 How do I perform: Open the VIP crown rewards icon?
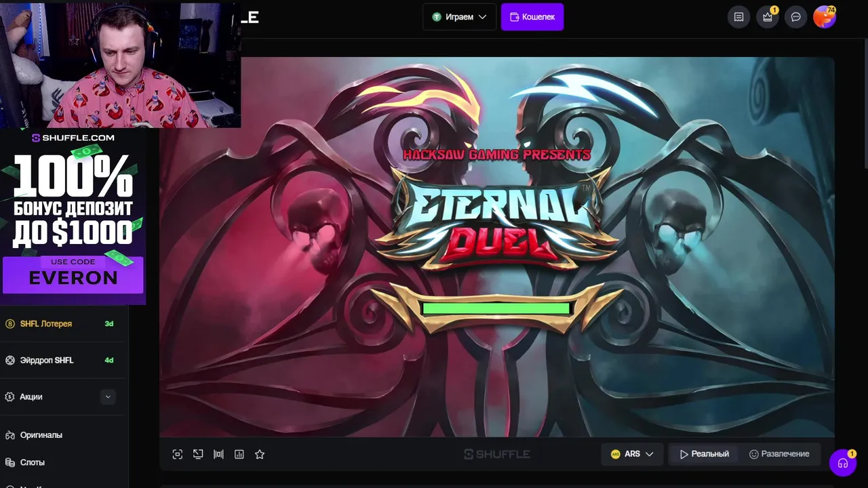pyautogui.click(x=768, y=17)
